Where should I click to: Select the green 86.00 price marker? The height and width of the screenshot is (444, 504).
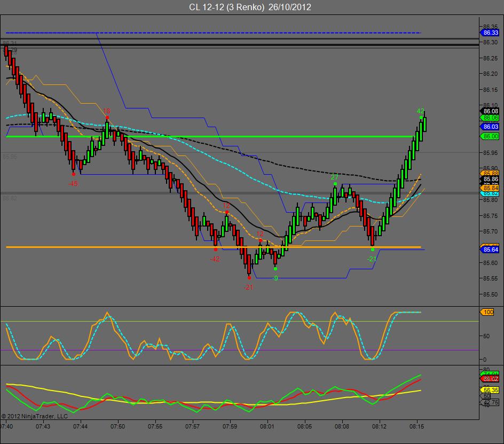pos(490,136)
